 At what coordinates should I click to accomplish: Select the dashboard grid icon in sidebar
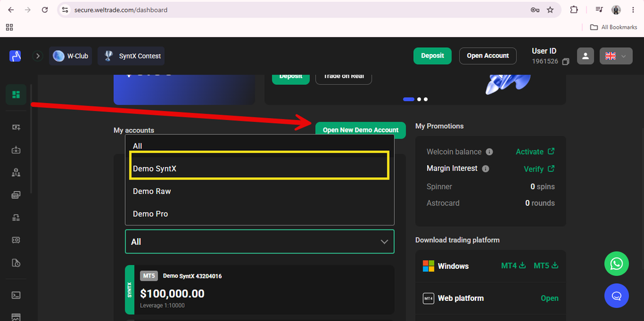click(x=16, y=95)
